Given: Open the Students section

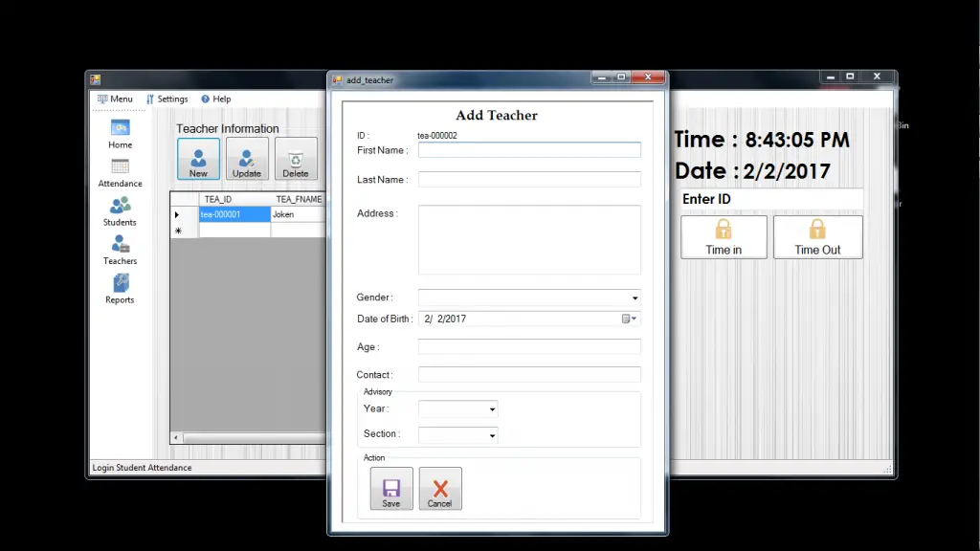Looking at the screenshot, I should coord(119,211).
